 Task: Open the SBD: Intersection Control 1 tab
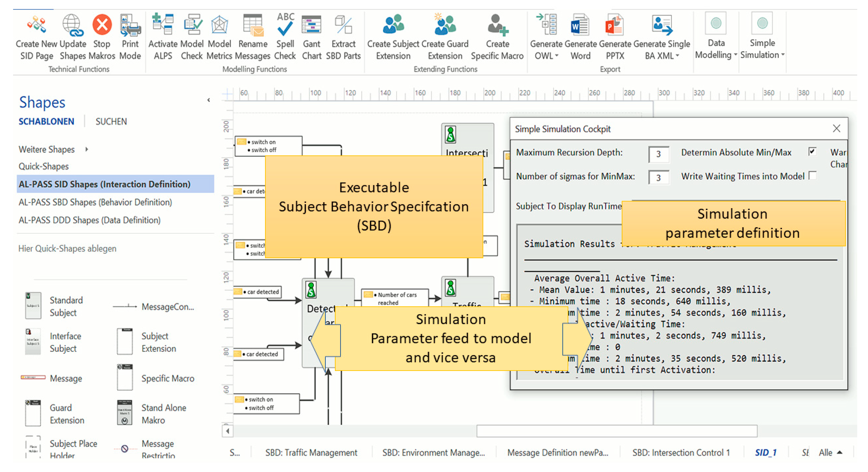pyautogui.click(x=681, y=452)
